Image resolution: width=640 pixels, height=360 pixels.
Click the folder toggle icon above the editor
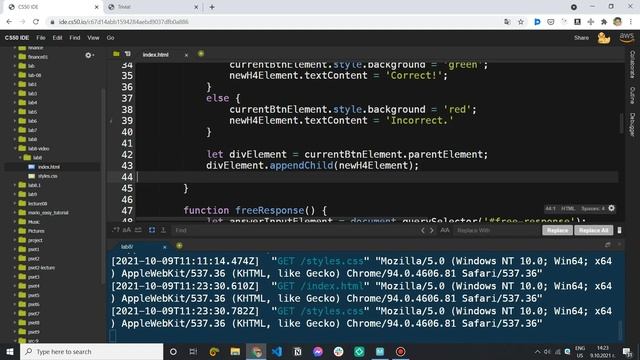[116, 54]
